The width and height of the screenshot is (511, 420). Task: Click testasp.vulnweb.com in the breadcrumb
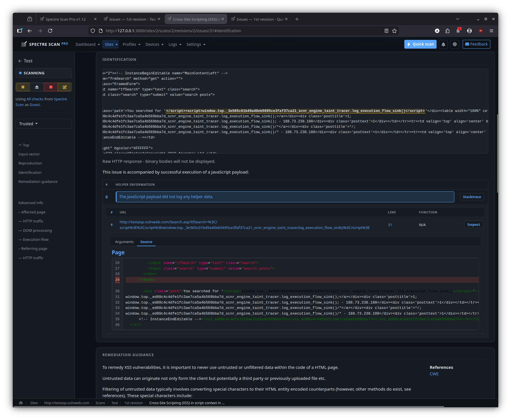[67, 403]
